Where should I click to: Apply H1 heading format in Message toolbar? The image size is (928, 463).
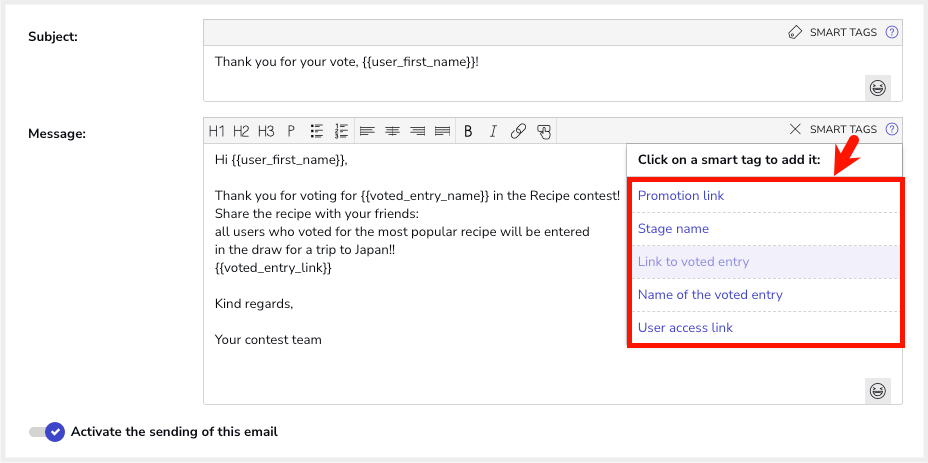[x=217, y=131]
